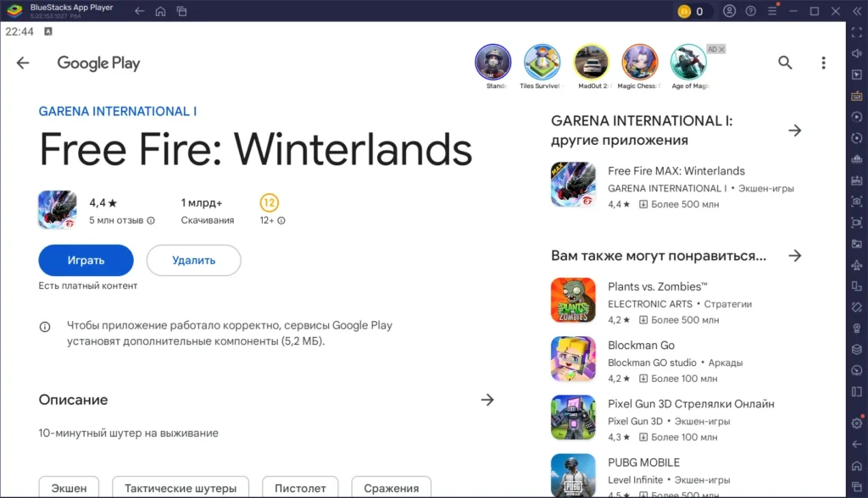Click the BlueStacks coin balance icon
The width and height of the screenshot is (868, 498).
pos(685,11)
